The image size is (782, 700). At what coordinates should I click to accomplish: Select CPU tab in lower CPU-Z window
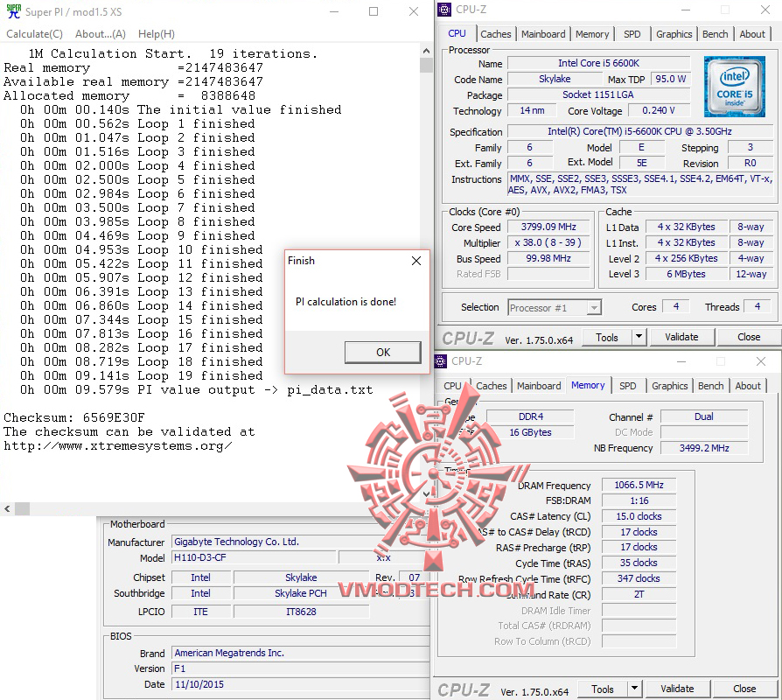tap(452, 386)
